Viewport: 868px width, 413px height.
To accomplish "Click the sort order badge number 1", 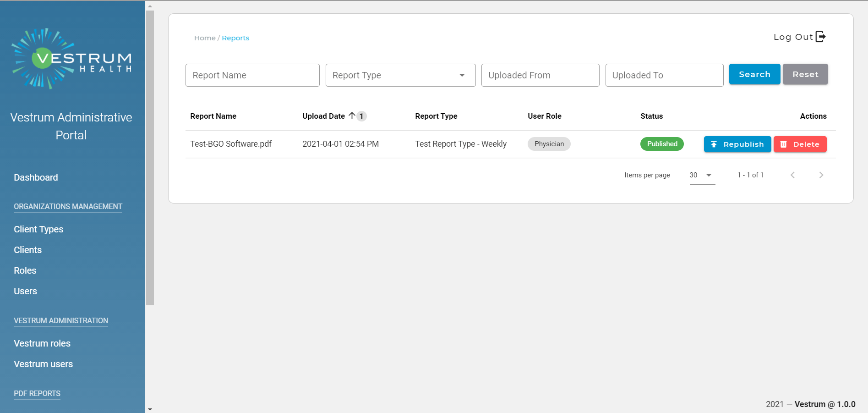I will pyautogui.click(x=361, y=116).
